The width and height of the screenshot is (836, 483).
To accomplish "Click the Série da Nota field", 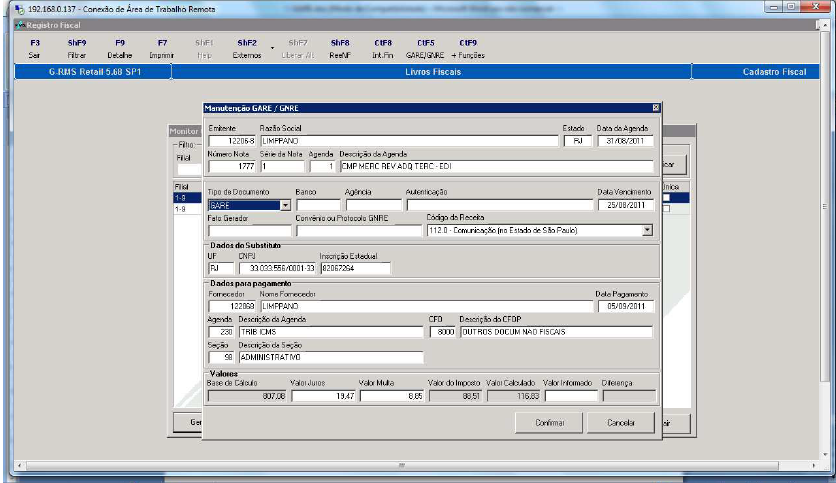I will click(x=282, y=166).
